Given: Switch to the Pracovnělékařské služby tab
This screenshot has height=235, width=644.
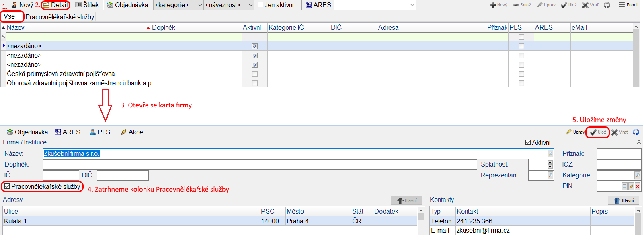Looking at the screenshot, I should pos(59,17).
